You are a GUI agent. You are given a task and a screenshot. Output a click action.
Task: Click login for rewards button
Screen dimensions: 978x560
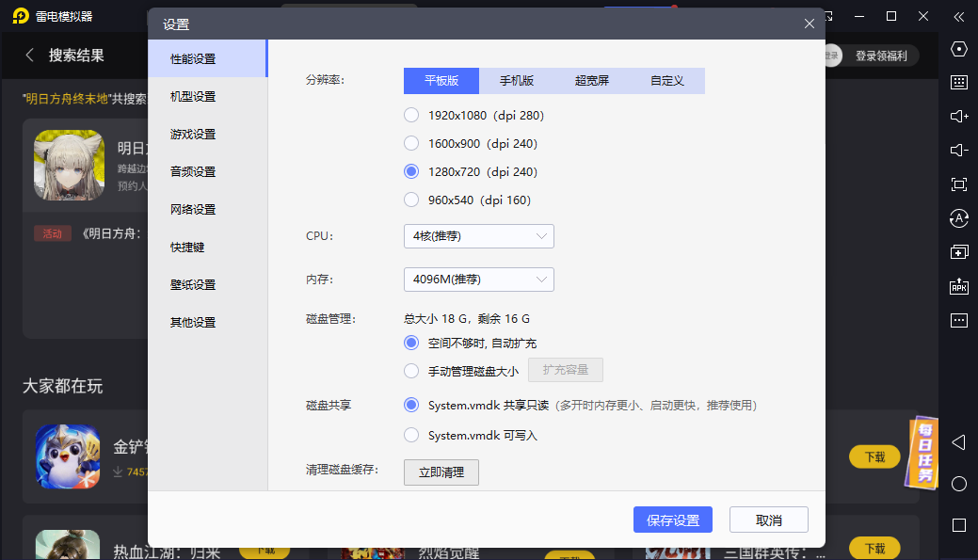coord(881,56)
